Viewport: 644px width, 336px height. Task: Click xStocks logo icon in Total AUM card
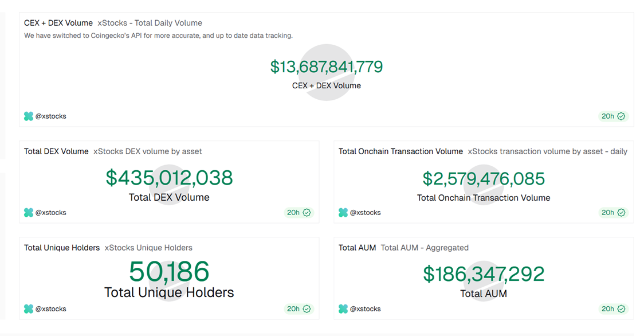(x=343, y=309)
